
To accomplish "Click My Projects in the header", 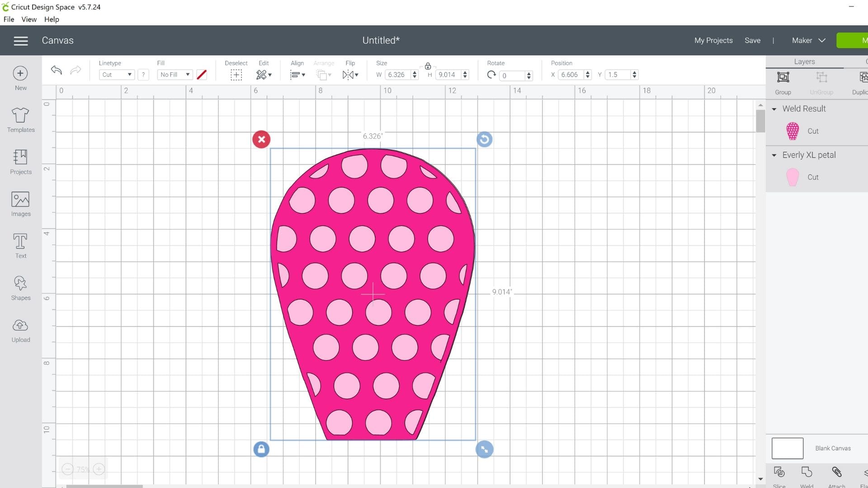I will [x=713, y=40].
